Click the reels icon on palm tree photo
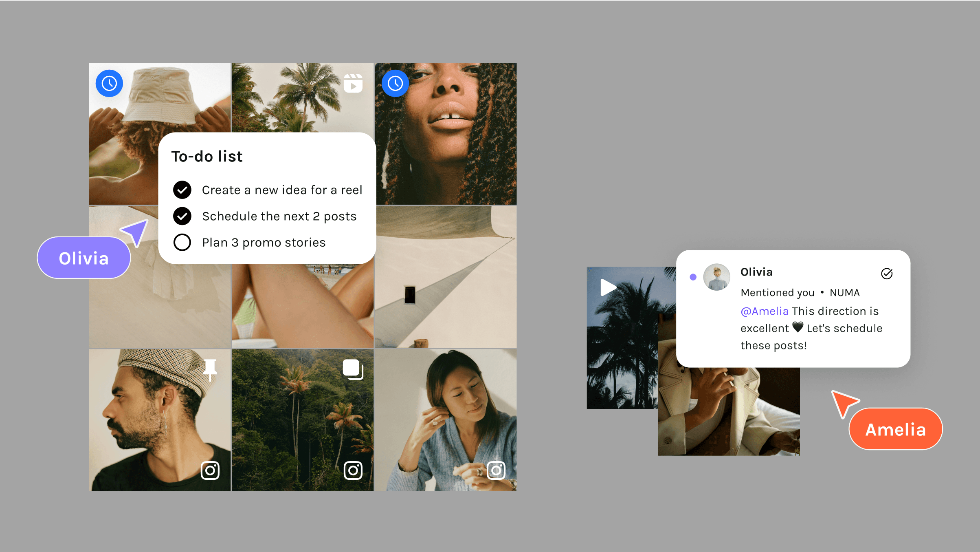 [353, 84]
